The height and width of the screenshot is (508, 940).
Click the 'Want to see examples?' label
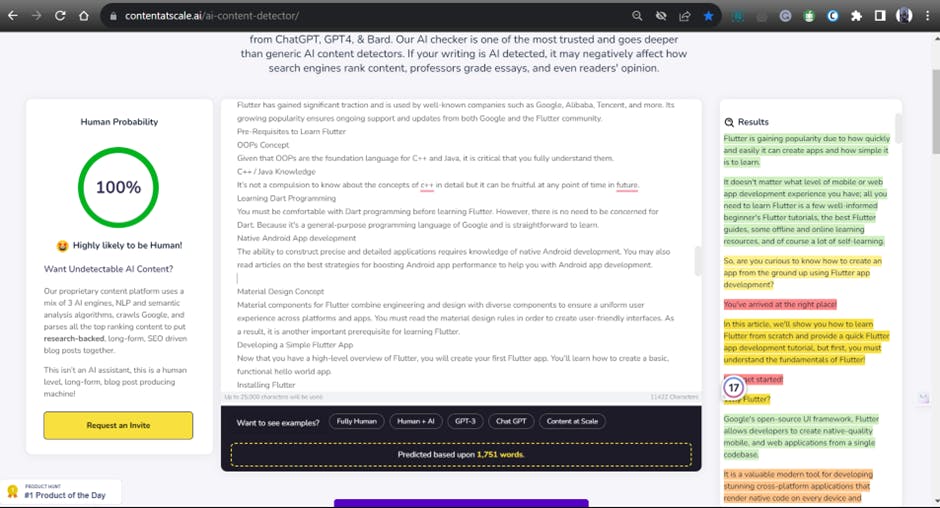tap(278, 423)
